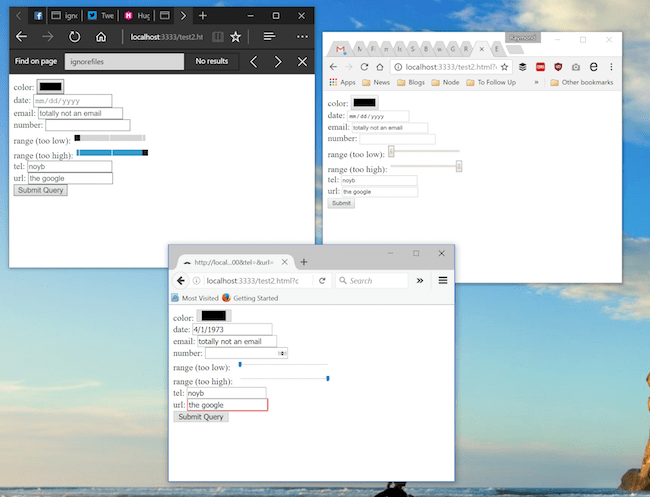Click Submit button in Chrome form
Screen dimensions: 650x497
[x=341, y=203]
